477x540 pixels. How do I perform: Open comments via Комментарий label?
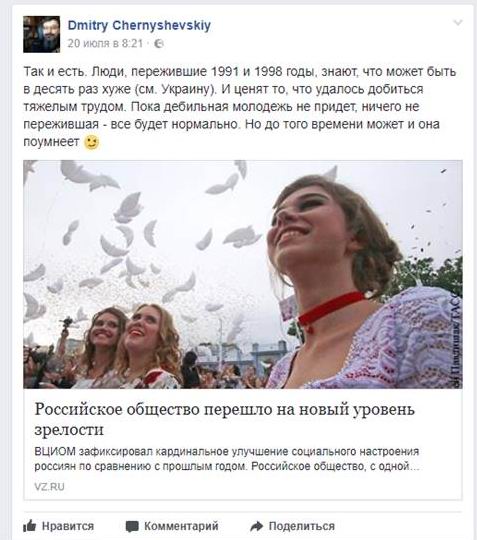coord(181,526)
